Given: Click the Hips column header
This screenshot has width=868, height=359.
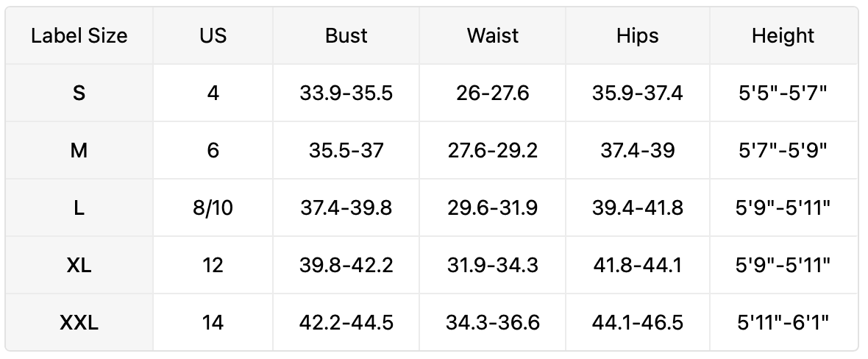Looking at the screenshot, I should (x=637, y=36).
